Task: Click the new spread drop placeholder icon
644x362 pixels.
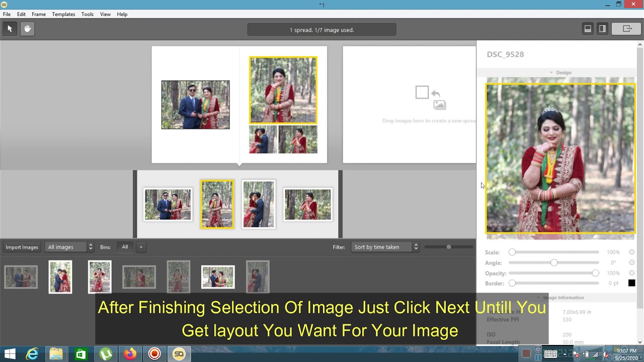Action: click(x=431, y=97)
